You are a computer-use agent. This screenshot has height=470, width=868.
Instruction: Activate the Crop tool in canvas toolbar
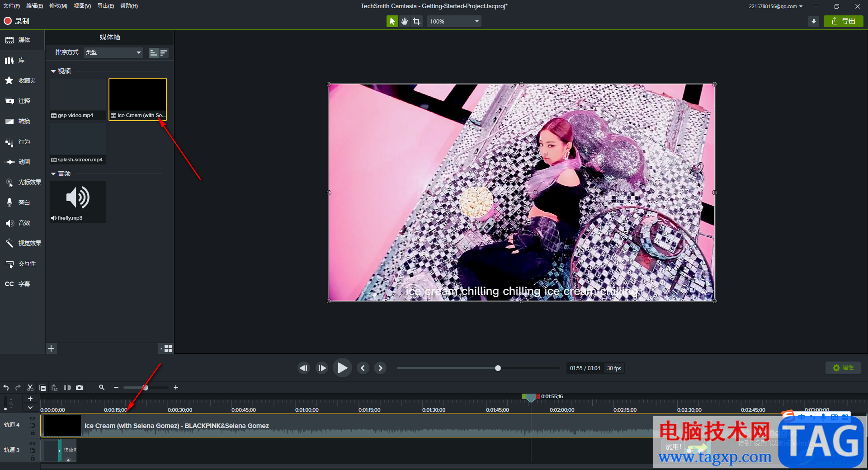416,21
